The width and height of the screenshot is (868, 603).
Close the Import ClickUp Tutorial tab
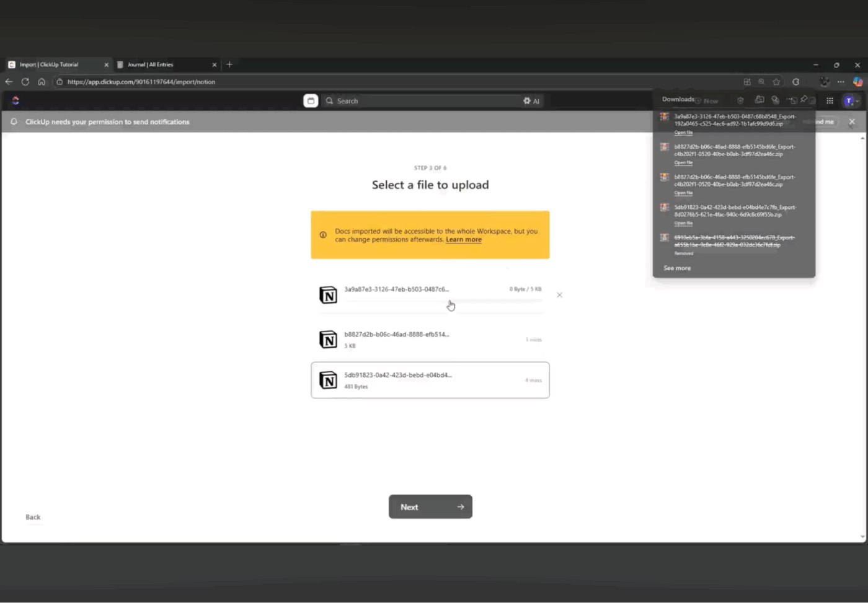point(106,64)
